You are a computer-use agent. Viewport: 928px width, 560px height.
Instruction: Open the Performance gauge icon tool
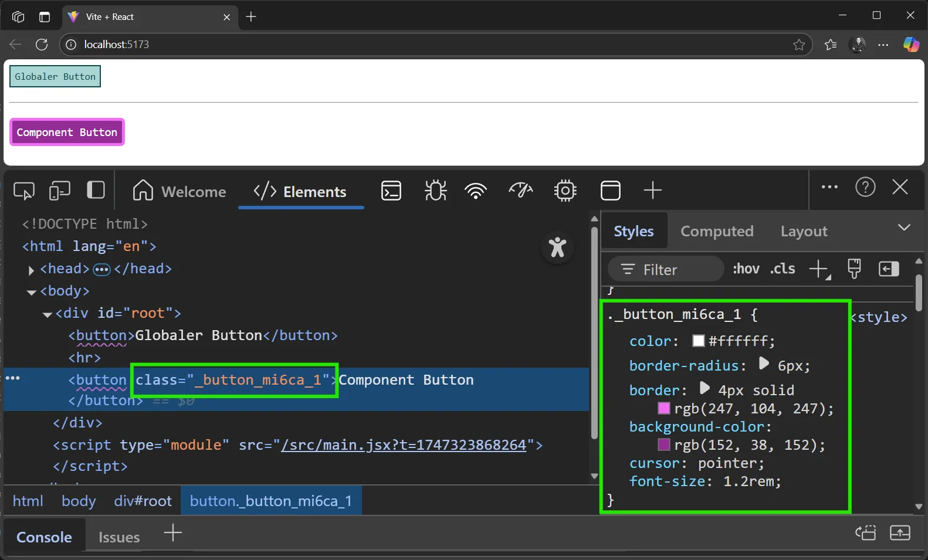coord(520,190)
